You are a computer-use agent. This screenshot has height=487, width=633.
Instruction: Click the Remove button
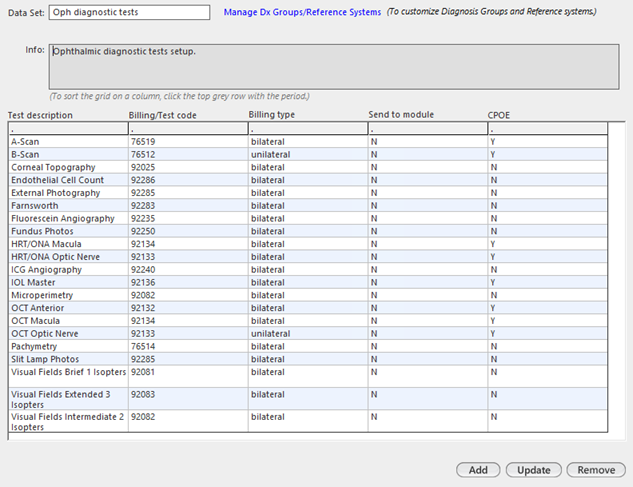point(596,470)
